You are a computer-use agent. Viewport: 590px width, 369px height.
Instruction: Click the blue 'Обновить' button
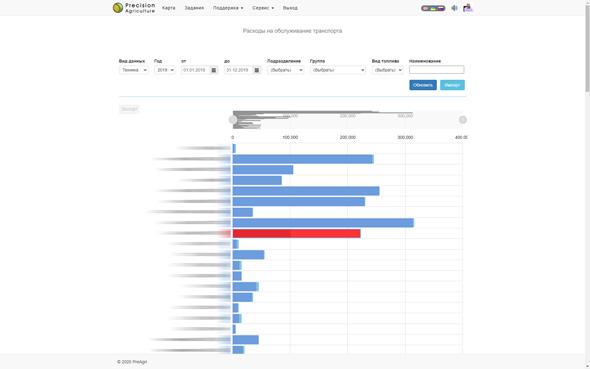point(423,85)
